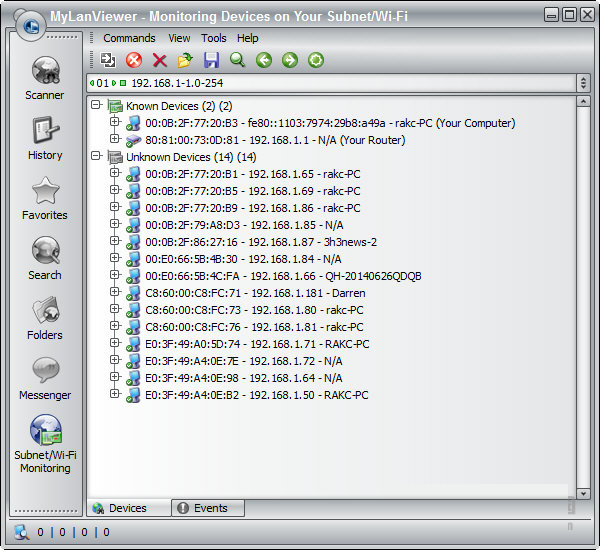Collapse the Known Devices tree group

click(x=96, y=106)
